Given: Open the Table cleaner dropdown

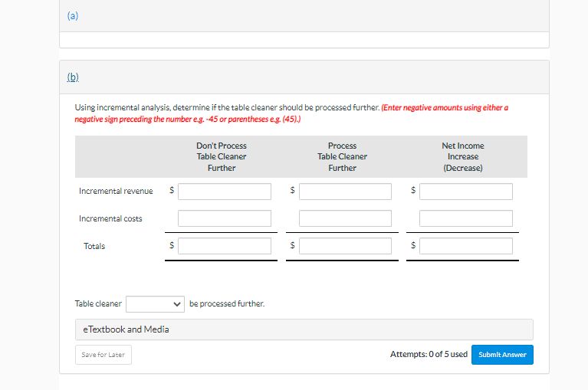Looking at the screenshot, I should pyautogui.click(x=156, y=304).
